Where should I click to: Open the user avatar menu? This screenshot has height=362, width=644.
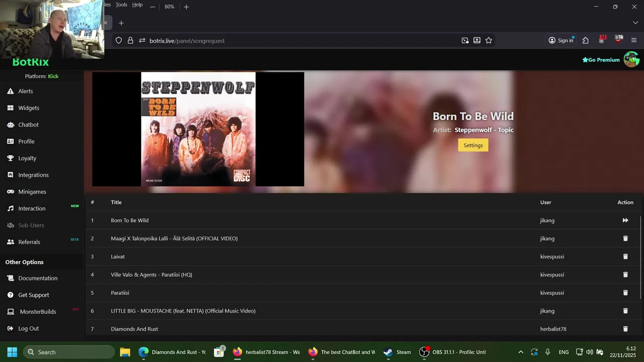[x=631, y=59]
